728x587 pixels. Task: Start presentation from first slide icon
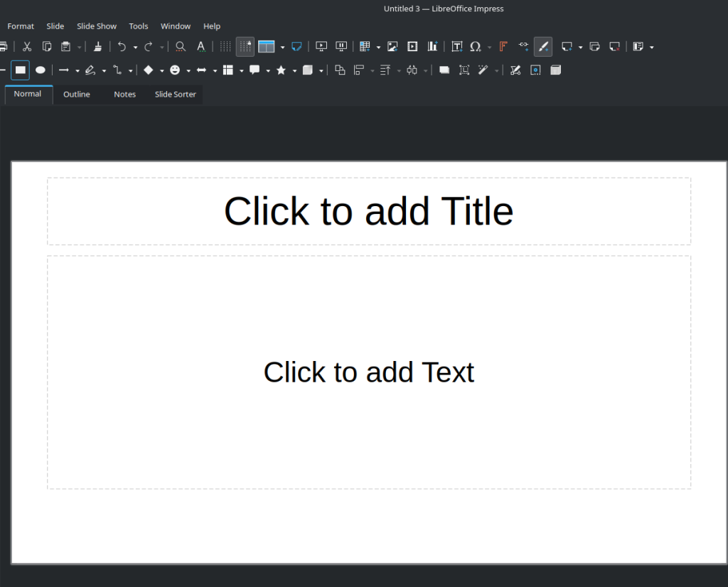(321, 47)
